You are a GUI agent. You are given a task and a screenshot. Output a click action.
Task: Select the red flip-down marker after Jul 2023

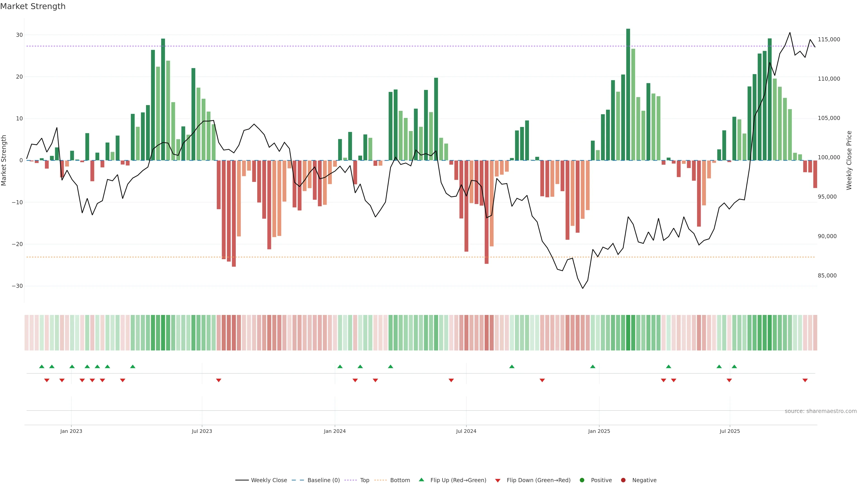[x=219, y=380]
